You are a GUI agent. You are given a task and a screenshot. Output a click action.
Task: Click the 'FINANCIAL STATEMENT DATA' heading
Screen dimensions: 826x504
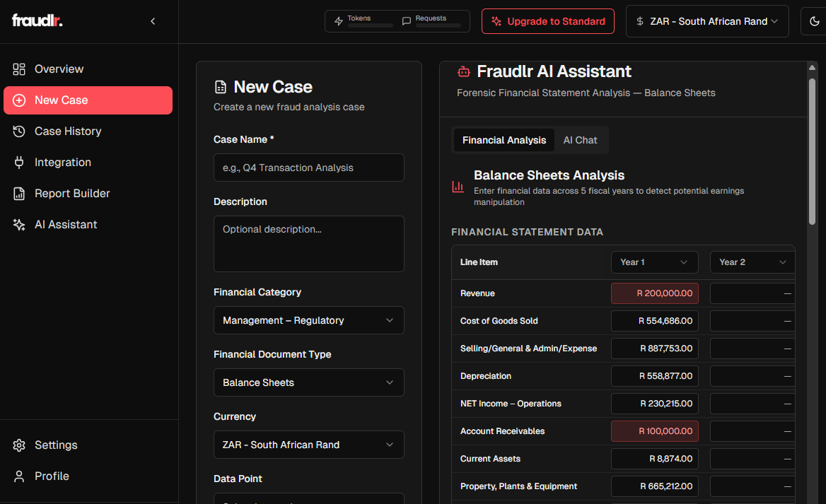(x=528, y=233)
